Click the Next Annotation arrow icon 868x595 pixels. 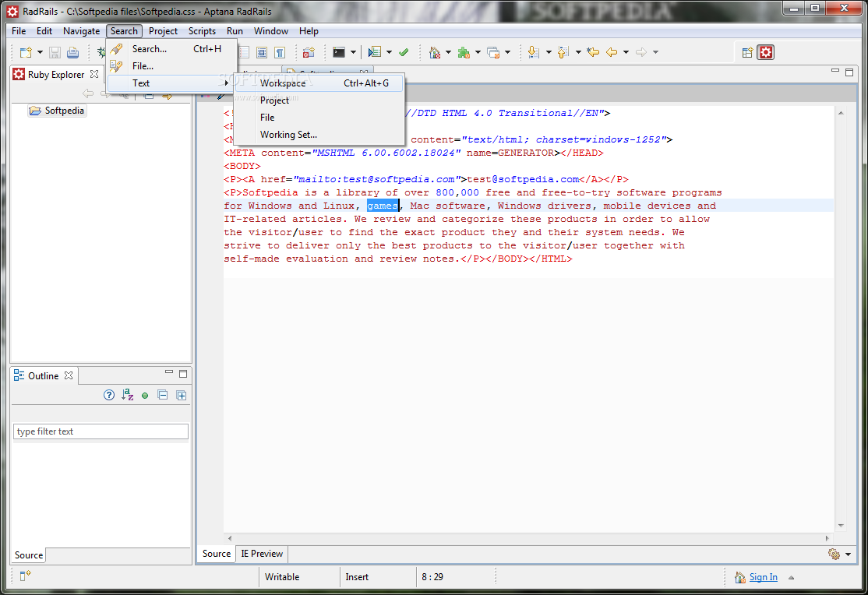click(534, 53)
